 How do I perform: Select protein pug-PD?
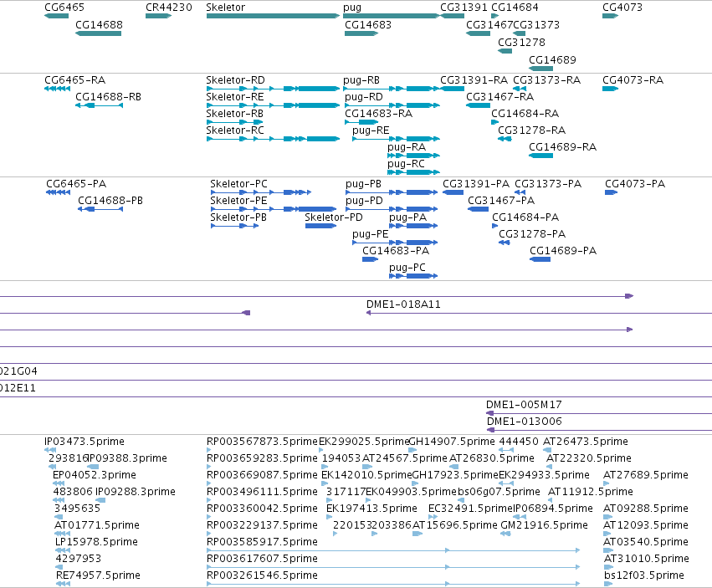[392, 209]
